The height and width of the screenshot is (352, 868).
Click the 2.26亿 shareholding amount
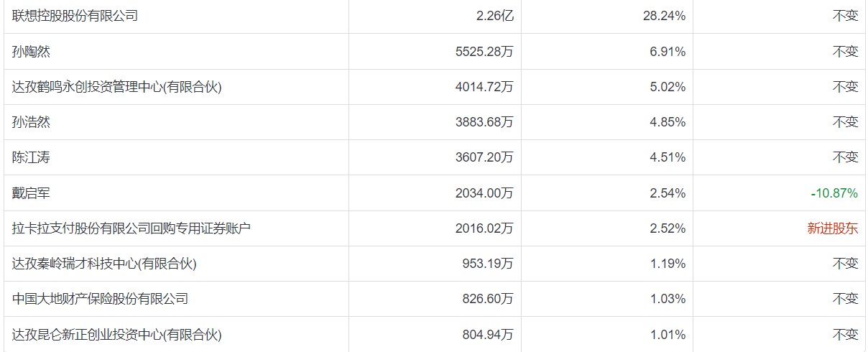pos(495,16)
